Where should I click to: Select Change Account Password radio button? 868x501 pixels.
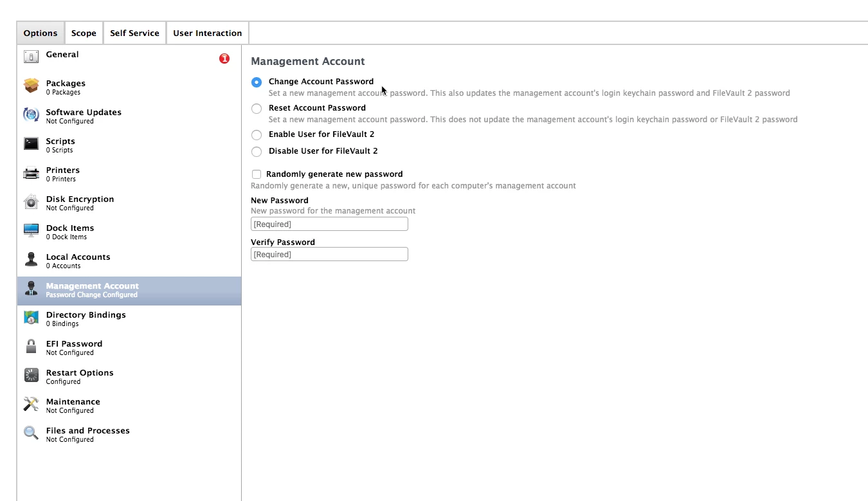(257, 82)
